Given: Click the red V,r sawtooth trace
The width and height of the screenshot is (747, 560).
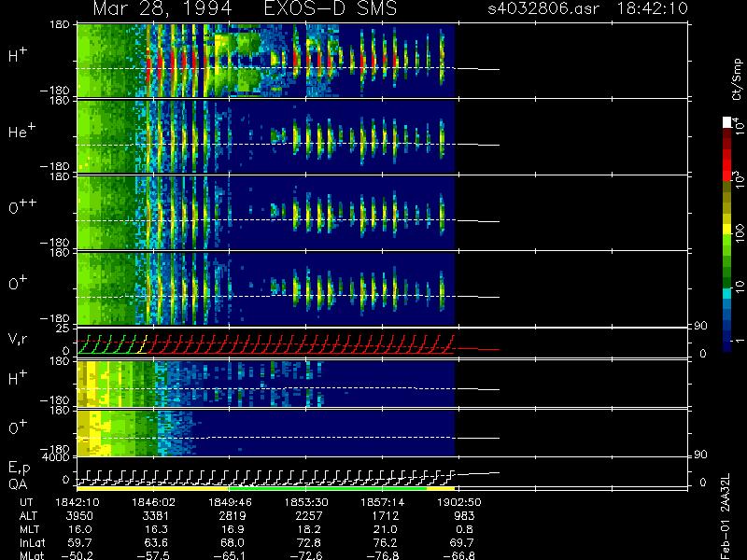Looking at the screenshot, I should [300, 344].
